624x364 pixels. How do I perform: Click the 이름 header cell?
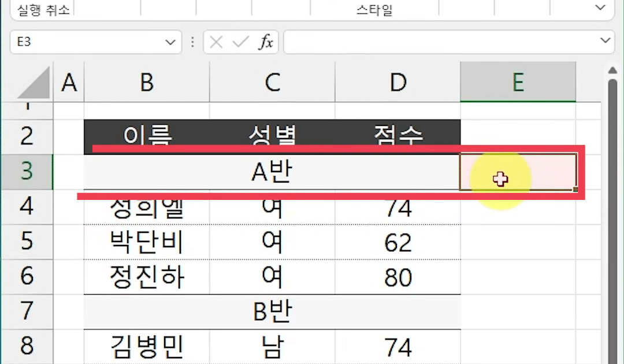click(x=147, y=136)
